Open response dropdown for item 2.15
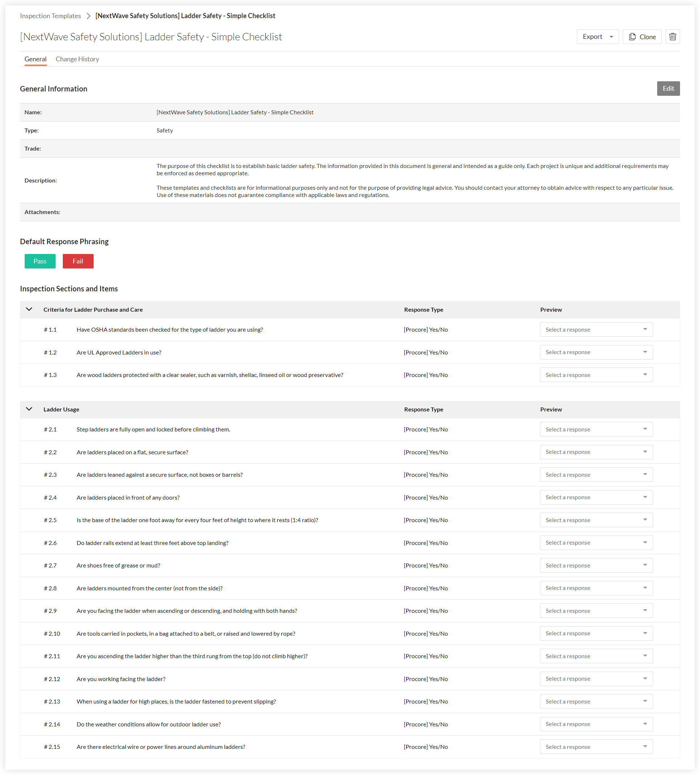The image size is (700, 775). (x=596, y=747)
